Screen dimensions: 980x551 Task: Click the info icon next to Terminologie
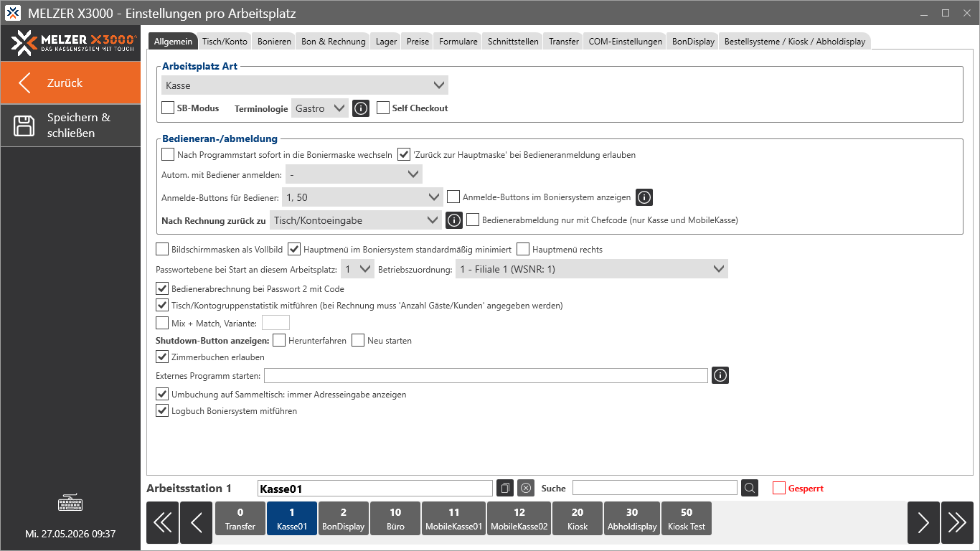[361, 108]
